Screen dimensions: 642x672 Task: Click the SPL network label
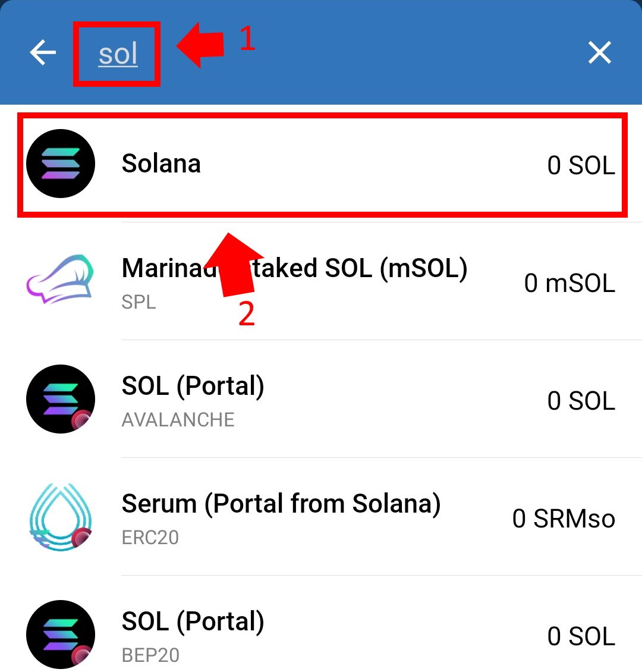tap(139, 302)
